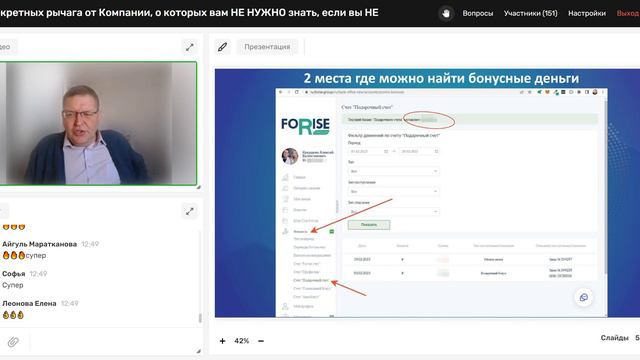This screenshot has width=640, height=360.
Task: Open the Участники (151) list
Action: pos(530,13)
